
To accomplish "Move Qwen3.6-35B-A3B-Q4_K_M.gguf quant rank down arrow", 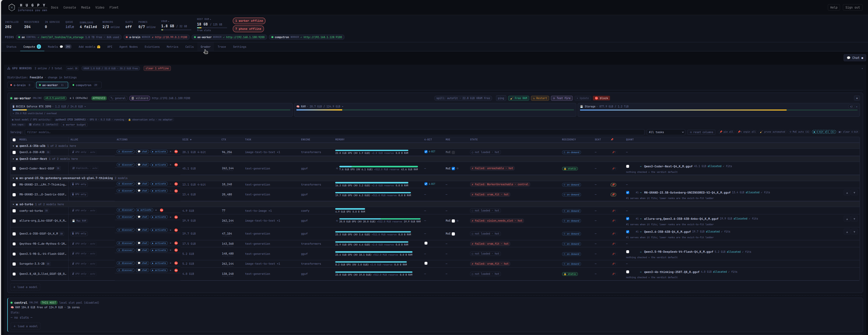I will [x=854, y=232].
